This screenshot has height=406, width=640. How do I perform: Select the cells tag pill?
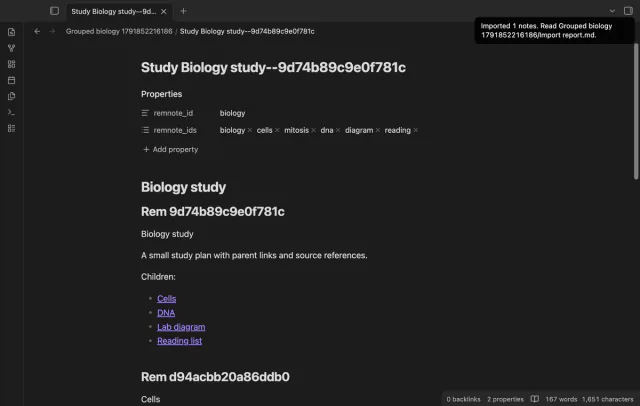(x=264, y=130)
